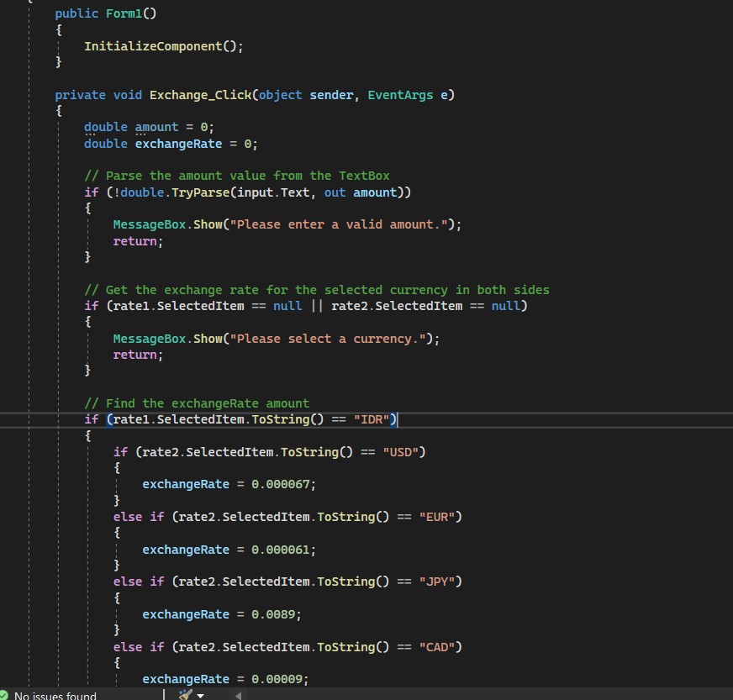Open the code cleanup profile dropdown arrow
The height and width of the screenshot is (700, 733).
[x=201, y=696]
